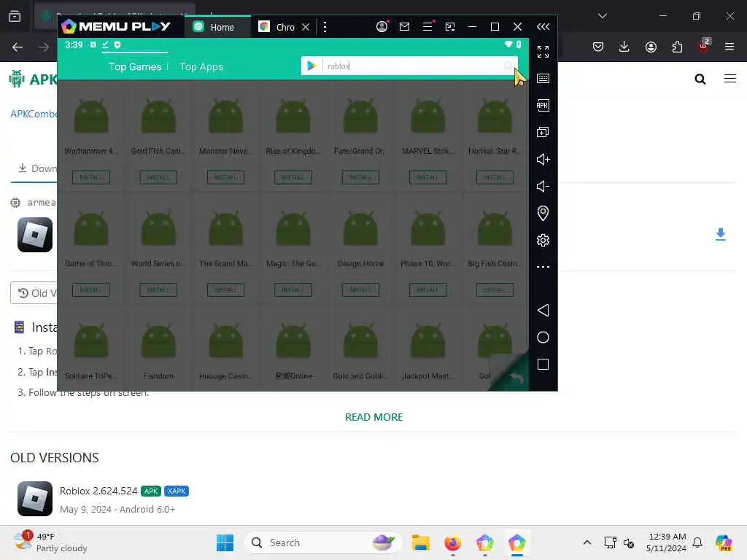The image size is (747, 560).
Task: Toggle MEmu fullscreen mode icon
Action: 543,52
